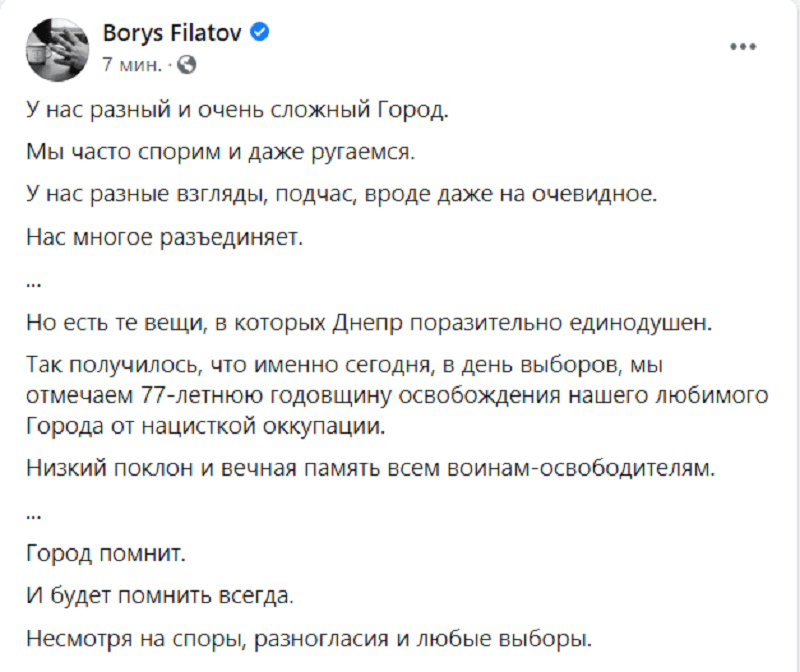Open the Borys Filatov profile name link
The height and width of the screenshot is (672, 800).
click(174, 32)
